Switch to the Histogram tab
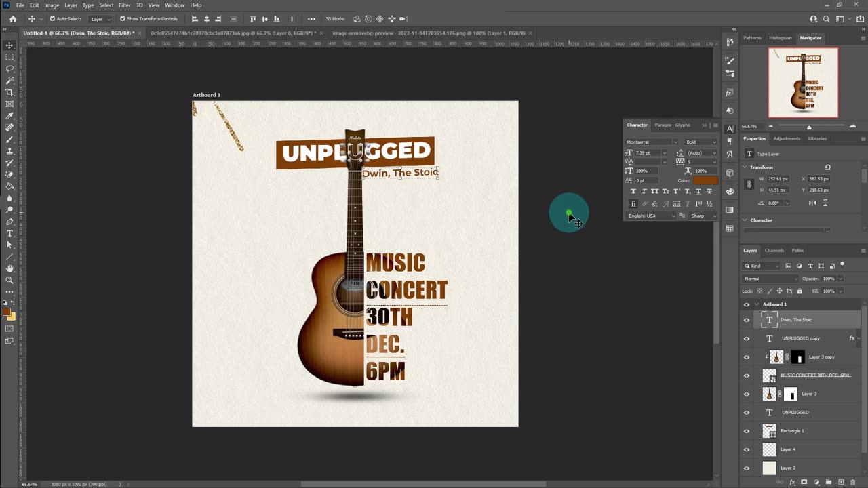The height and width of the screenshot is (488, 868). [780, 38]
